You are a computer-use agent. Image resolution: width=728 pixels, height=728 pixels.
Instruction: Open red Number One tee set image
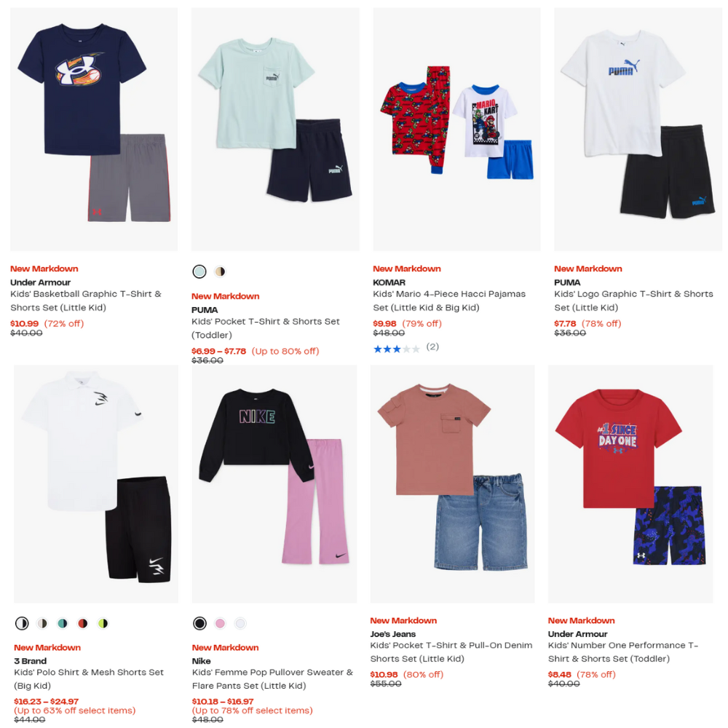point(630,484)
